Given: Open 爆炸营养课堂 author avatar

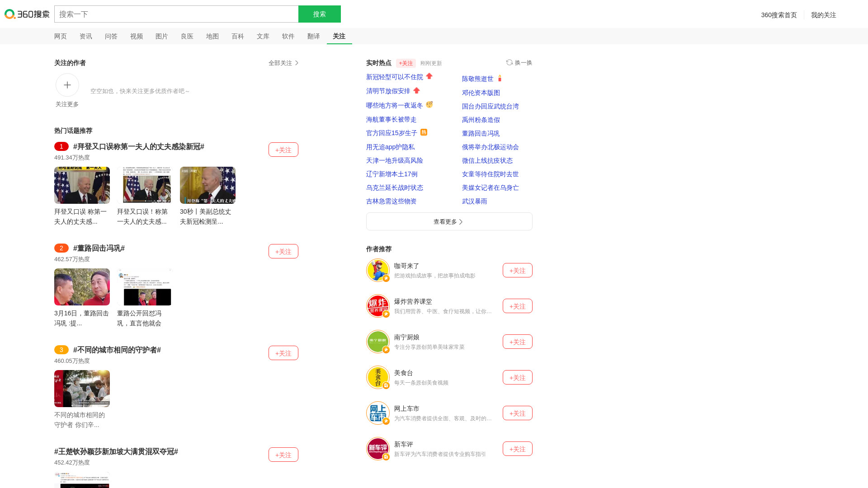Looking at the screenshot, I should click(x=378, y=306).
